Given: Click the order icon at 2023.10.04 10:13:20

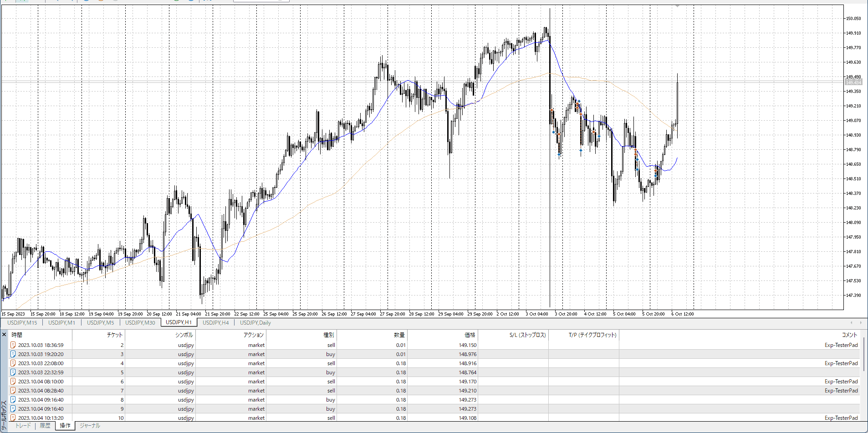Looking at the screenshot, I should point(13,418).
